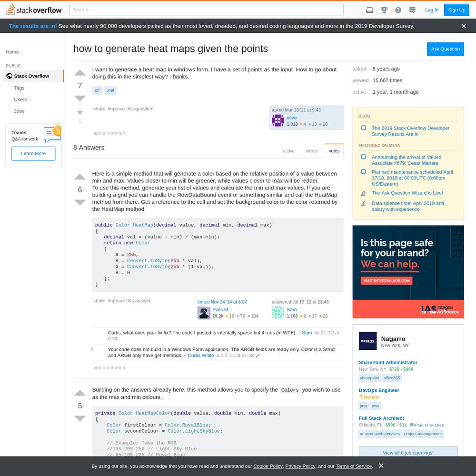Open Jobs in left sidebar
The image size is (476, 476).
click(19, 111)
